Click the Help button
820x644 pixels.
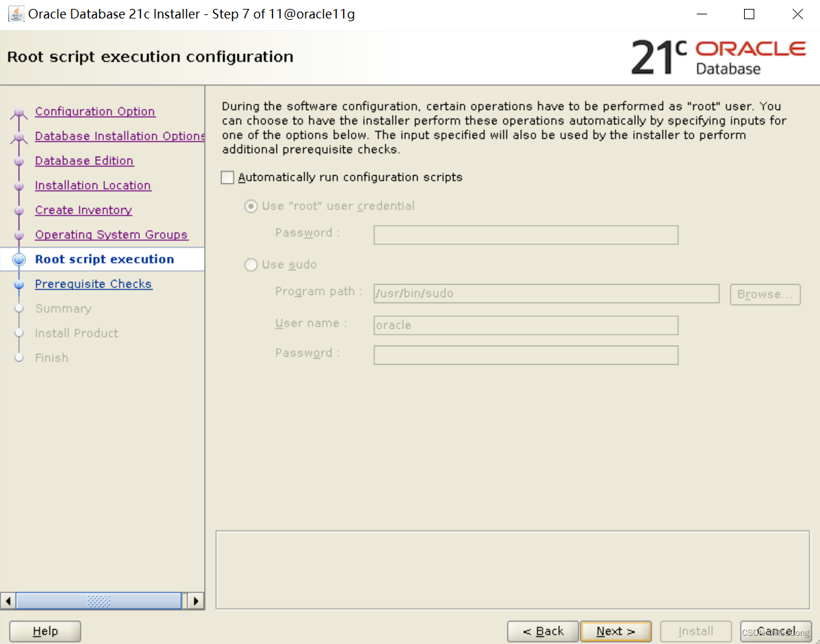pyautogui.click(x=45, y=631)
